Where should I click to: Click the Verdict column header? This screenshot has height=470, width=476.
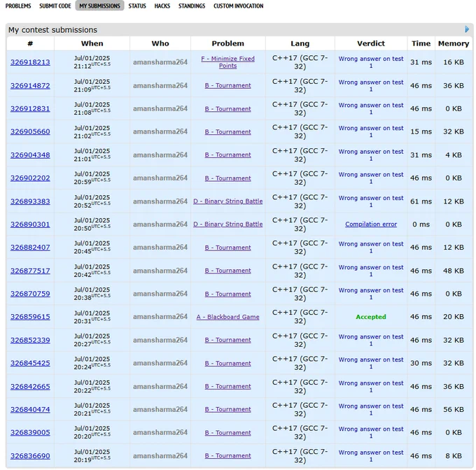[x=371, y=43]
